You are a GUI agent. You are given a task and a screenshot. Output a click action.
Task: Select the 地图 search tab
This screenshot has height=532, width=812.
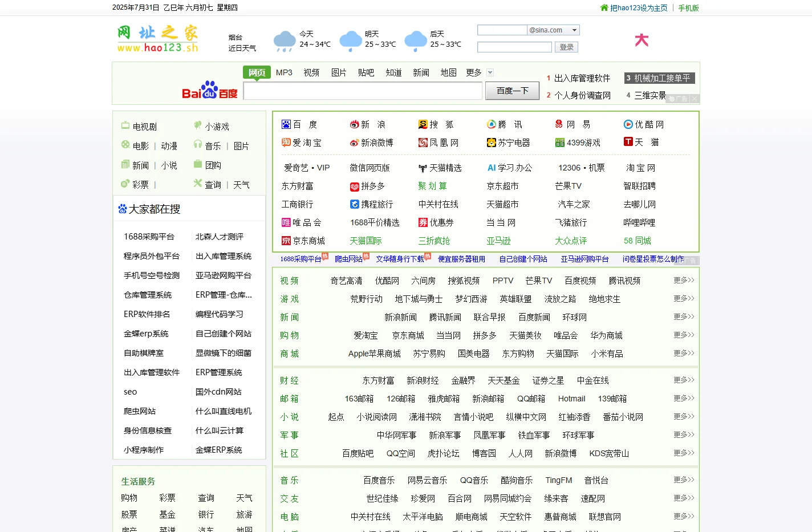pyautogui.click(x=449, y=72)
